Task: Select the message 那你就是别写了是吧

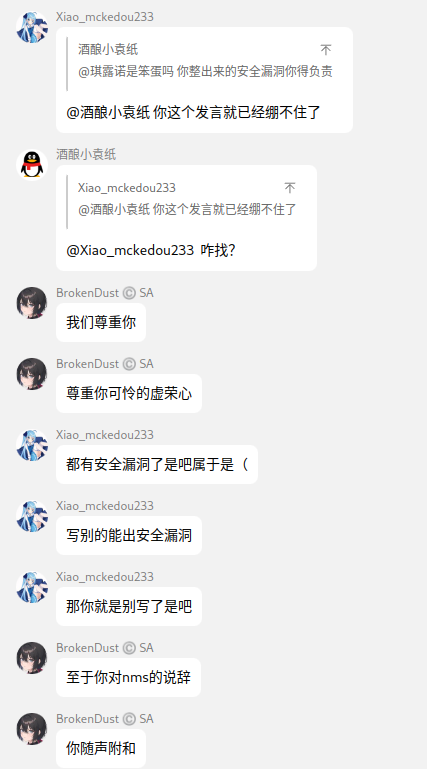Action: point(129,607)
